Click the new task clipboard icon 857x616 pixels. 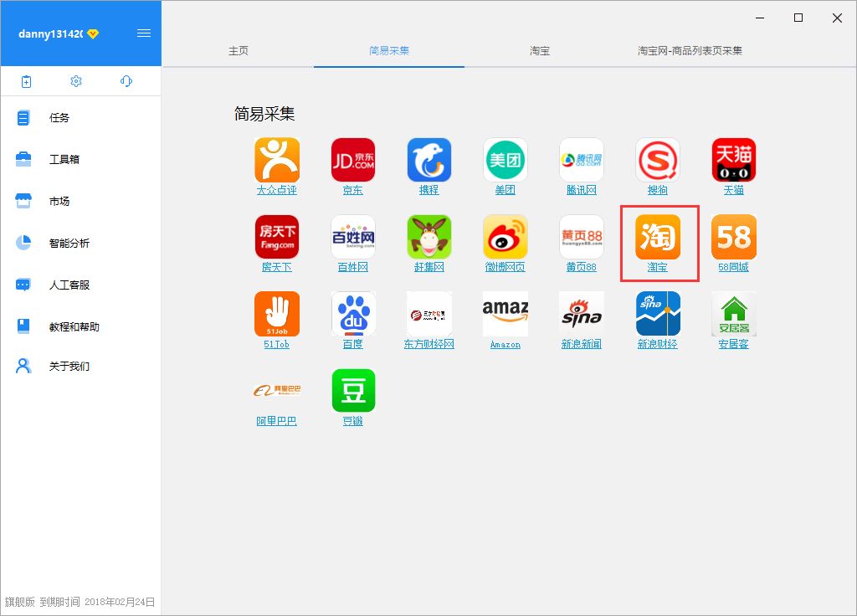(x=26, y=81)
